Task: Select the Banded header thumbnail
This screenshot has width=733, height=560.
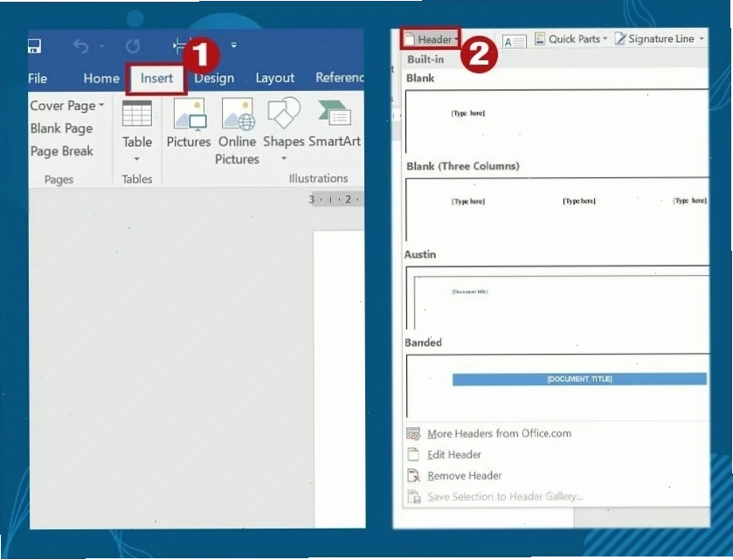Action: 557,385
